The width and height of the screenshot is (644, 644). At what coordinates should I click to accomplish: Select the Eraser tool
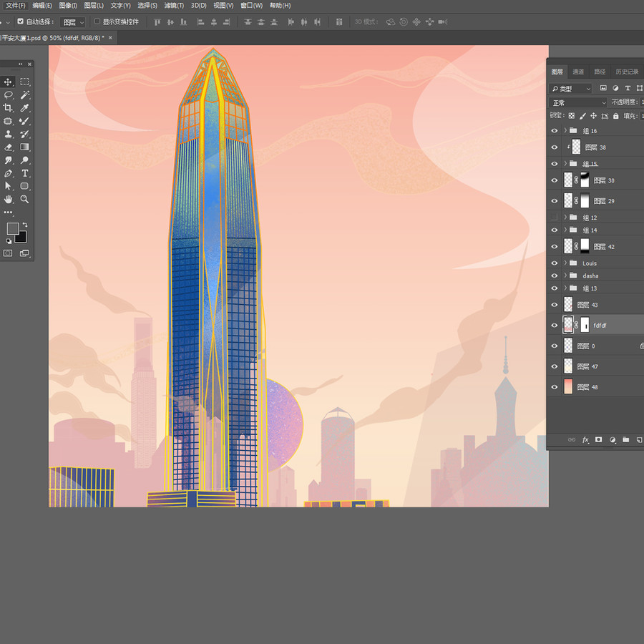click(x=8, y=147)
